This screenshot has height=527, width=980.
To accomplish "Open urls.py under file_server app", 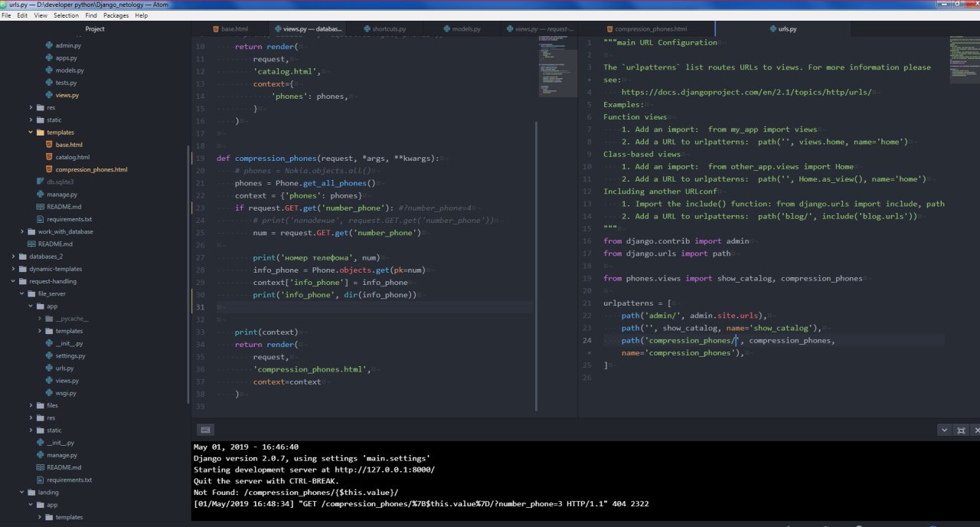I will pos(64,368).
